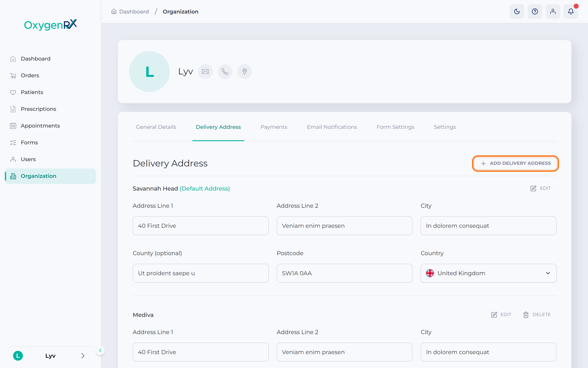Open Prescriptions in sidebar
The image size is (588, 368).
(50, 109)
